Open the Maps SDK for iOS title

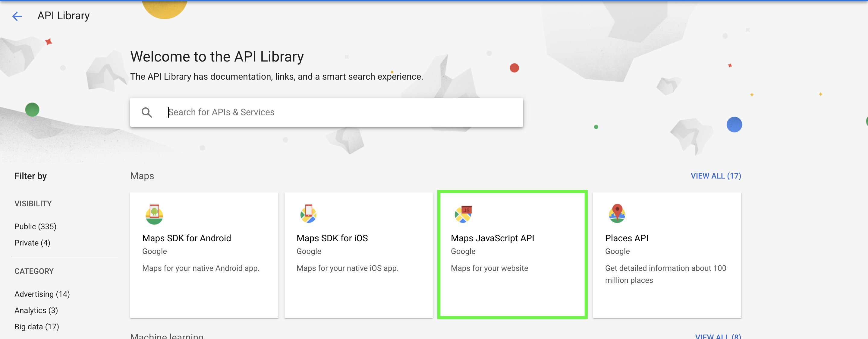point(332,238)
